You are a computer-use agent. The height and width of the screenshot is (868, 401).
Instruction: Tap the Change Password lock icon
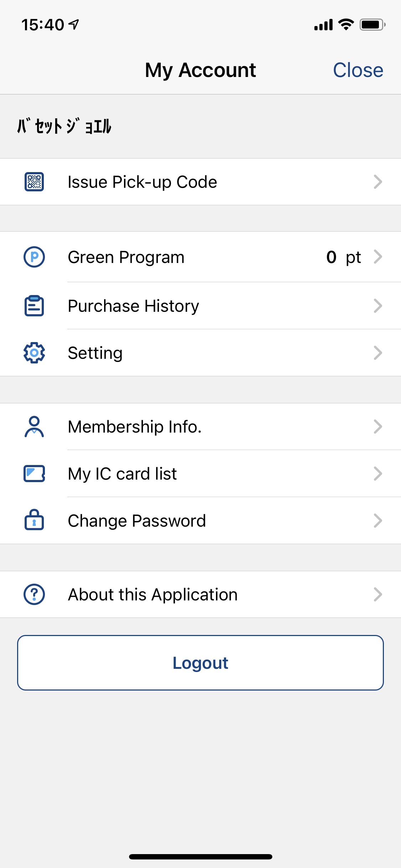click(34, 520)
